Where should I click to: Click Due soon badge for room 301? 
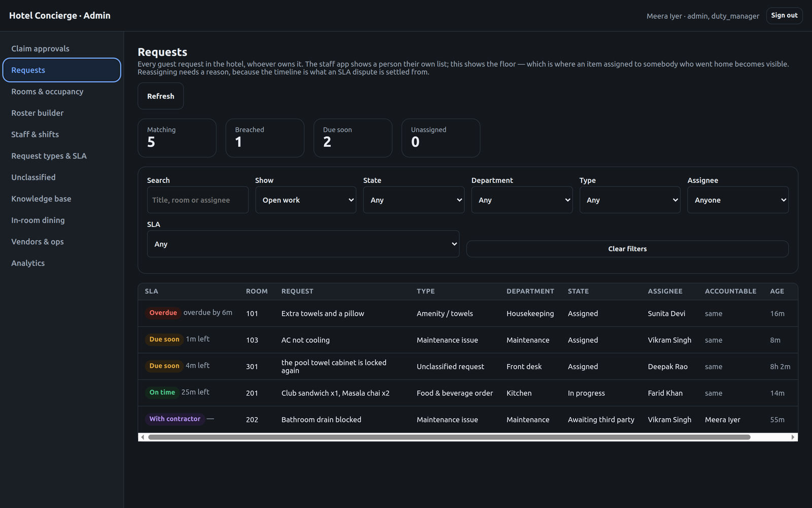(x=164, y=366)
